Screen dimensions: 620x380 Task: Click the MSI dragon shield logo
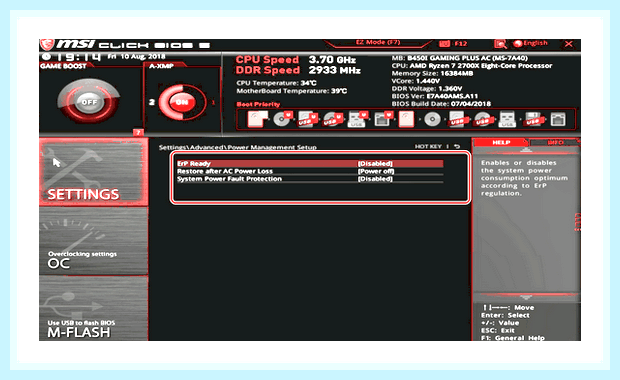[x=47, y=44]
